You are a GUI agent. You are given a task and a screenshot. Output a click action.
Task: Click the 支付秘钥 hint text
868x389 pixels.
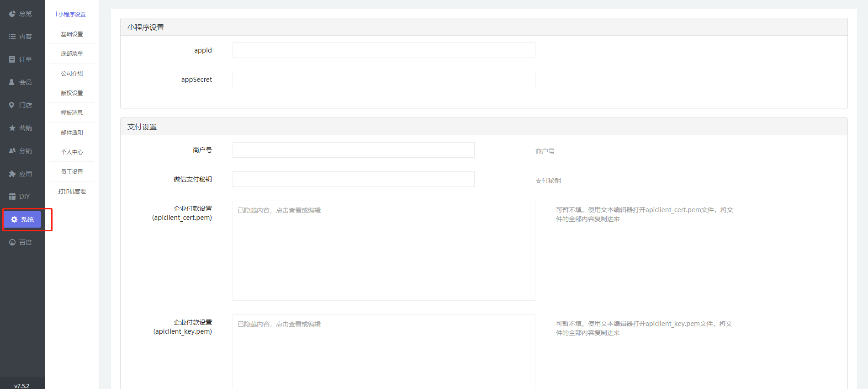[548, 181]
